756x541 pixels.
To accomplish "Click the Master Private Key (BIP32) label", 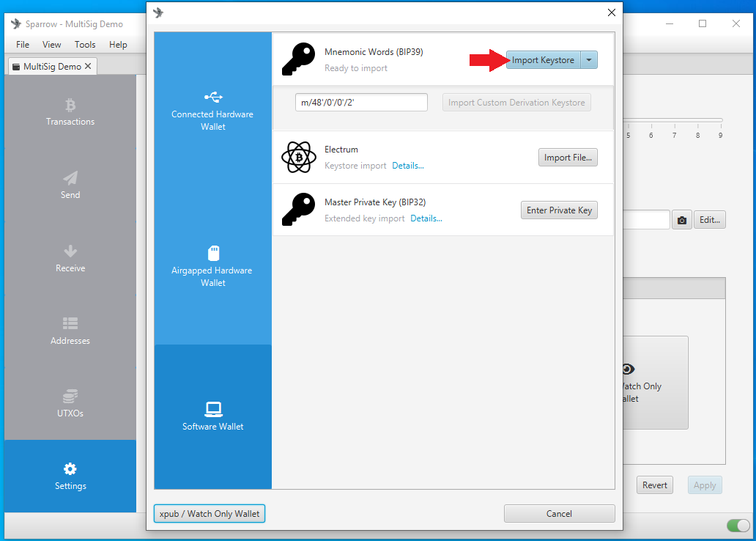I will (375, 202).
